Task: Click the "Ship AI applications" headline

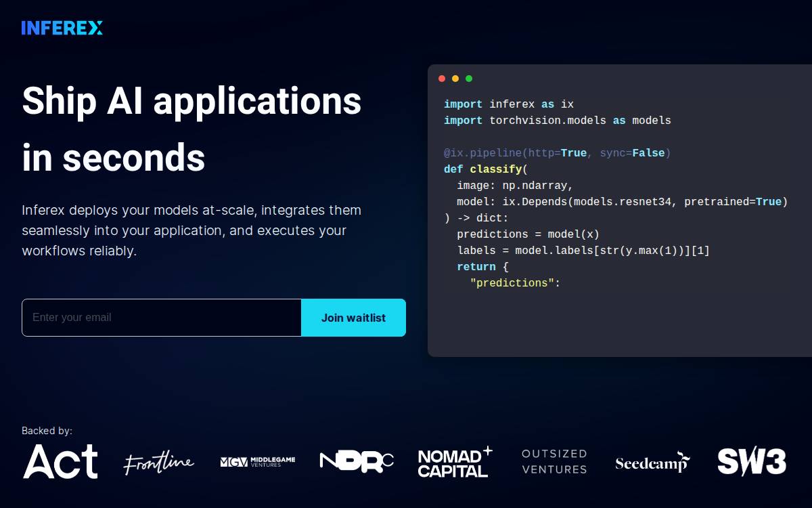Action: click(191, 102)
